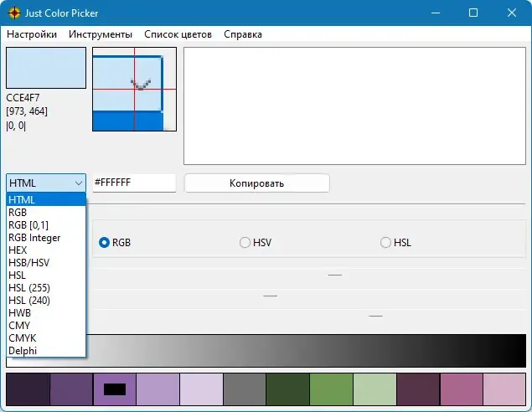Screen dimensions: 532x412
Task: Click the light blue current color preview
Action: (x=46, y=68)
